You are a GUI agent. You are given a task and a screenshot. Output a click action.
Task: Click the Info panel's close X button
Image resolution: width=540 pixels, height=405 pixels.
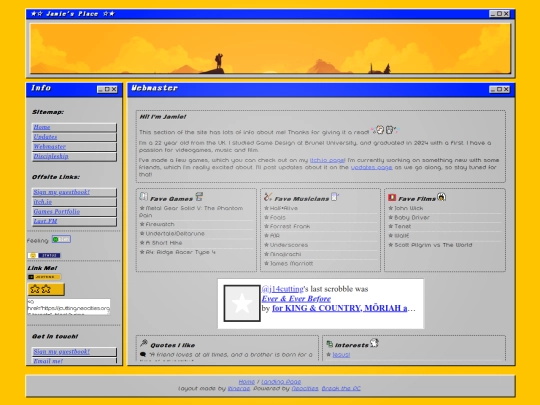(114, 90)
